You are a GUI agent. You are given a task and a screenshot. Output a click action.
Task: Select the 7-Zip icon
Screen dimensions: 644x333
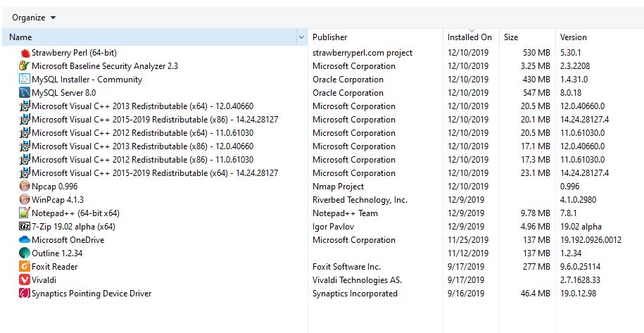click(25, 227)
